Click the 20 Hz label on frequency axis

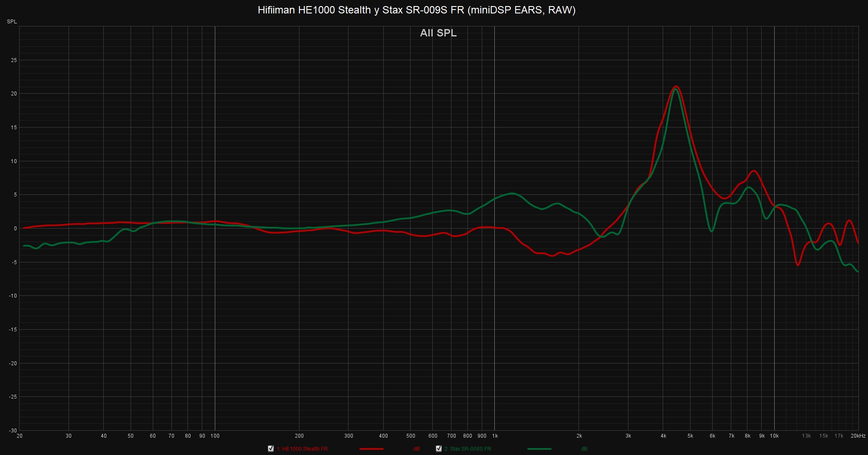click(20, 436)
